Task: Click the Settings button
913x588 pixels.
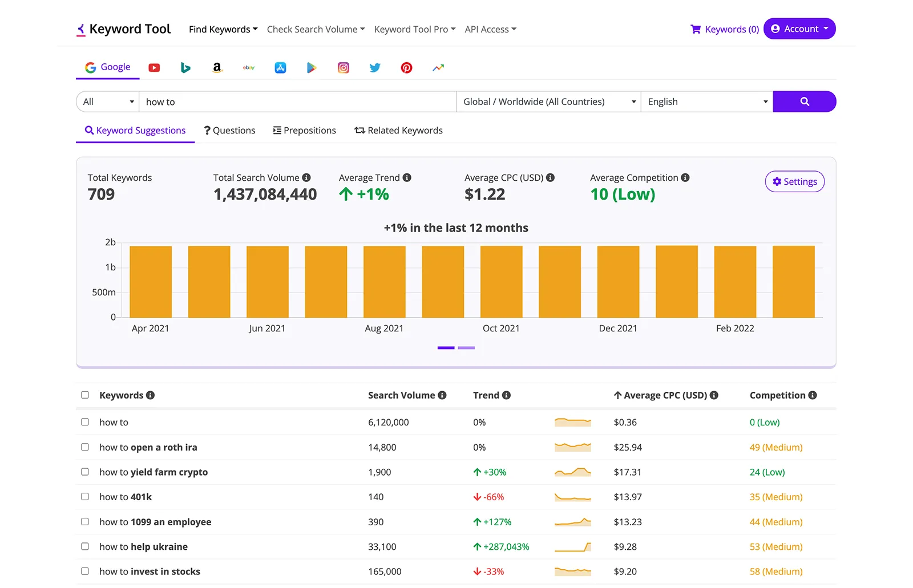Action: pos(794,182)
